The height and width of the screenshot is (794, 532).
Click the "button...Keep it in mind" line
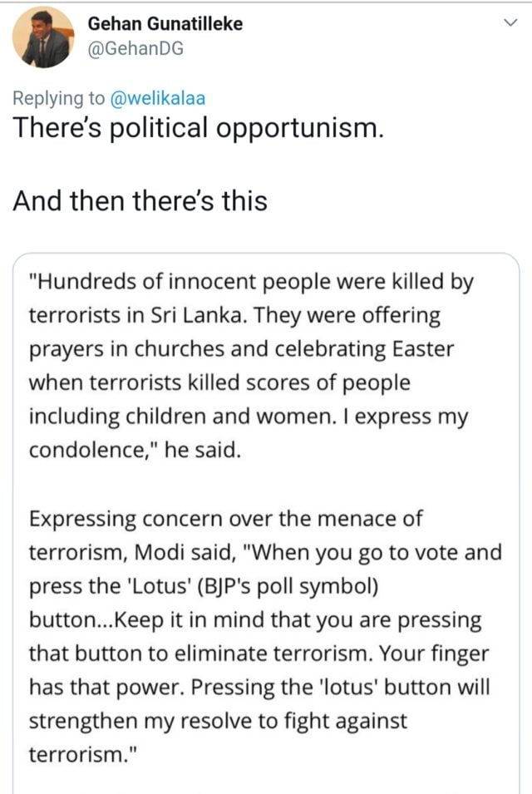[x=255, y=620]
